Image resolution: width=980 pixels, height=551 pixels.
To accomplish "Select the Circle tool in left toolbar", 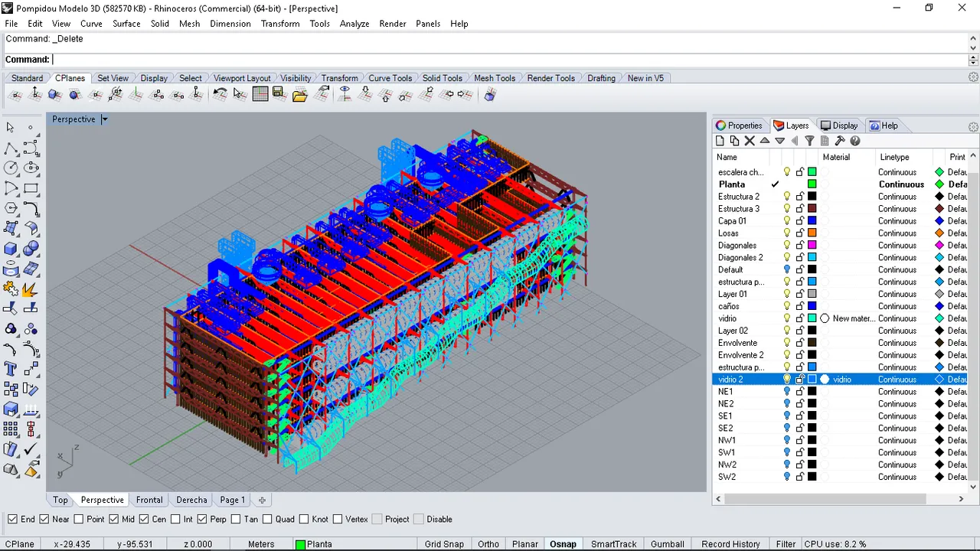I will 11,168.
